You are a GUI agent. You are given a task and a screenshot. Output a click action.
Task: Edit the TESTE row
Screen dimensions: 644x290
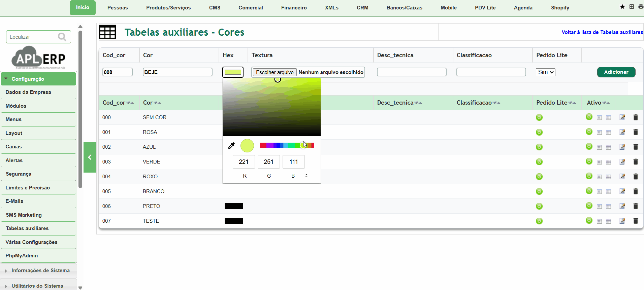point(622,221)
